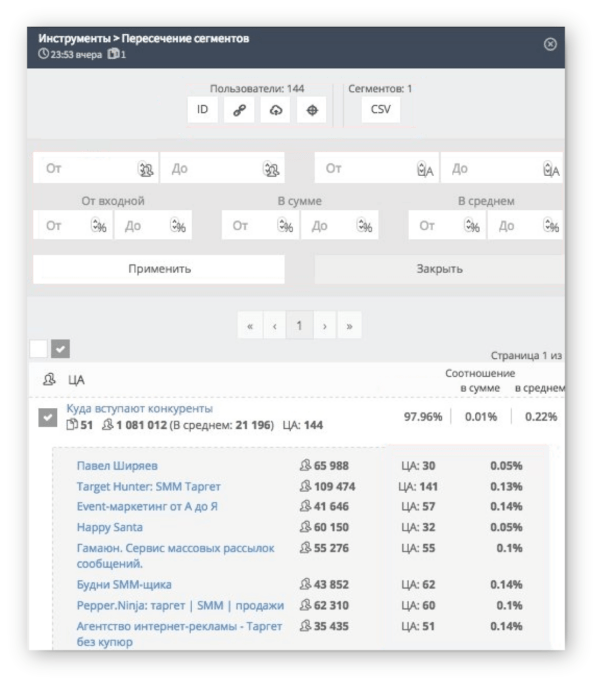Screen dimensions: 600x685
Task: Click the member count 109 474
Action: click(x=334, y=486)
